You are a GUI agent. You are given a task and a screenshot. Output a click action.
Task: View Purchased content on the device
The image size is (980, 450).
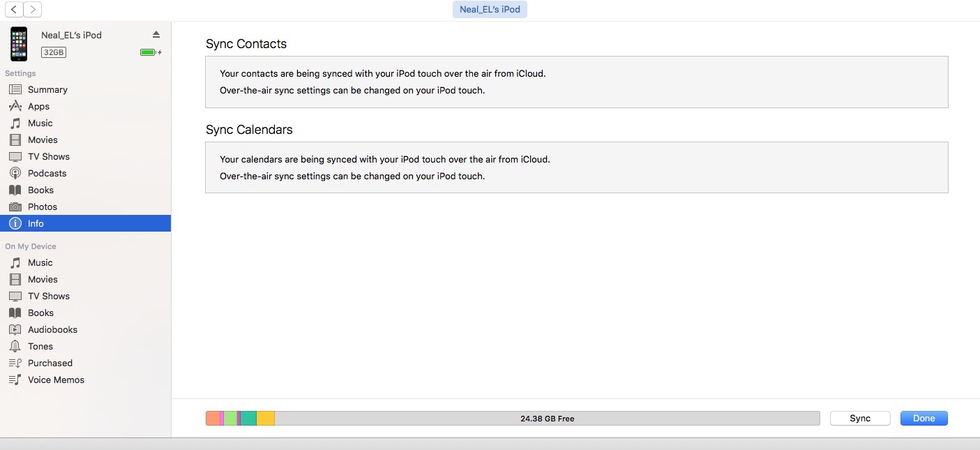[x=50, y=363]
